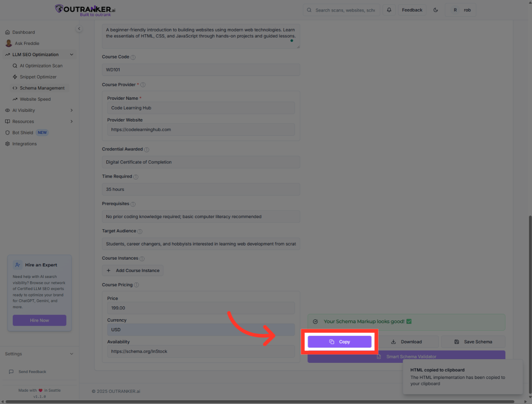
Task: Open the Send Feedback link
Action: pos(28,372)
